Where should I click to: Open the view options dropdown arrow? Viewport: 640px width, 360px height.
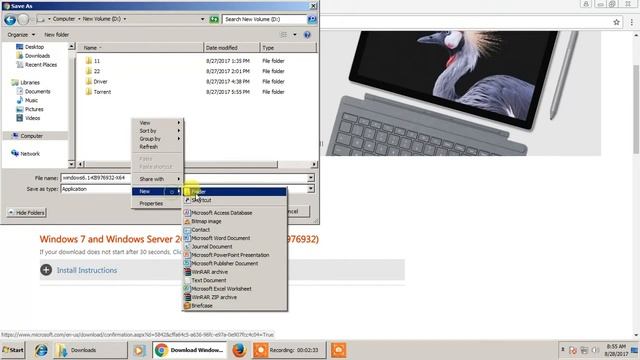[x=295, y=35]
